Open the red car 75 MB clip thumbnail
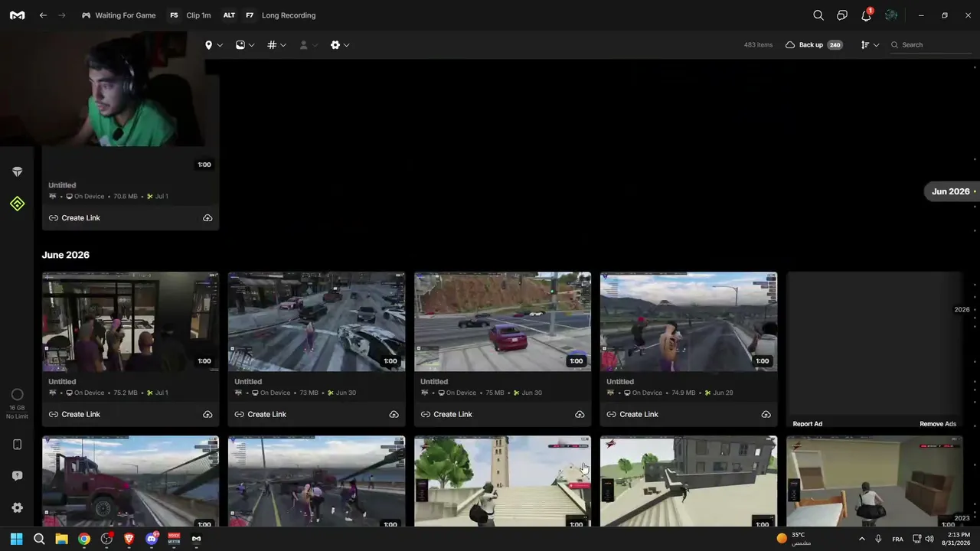The image size is (980, 551). (502, 321)
